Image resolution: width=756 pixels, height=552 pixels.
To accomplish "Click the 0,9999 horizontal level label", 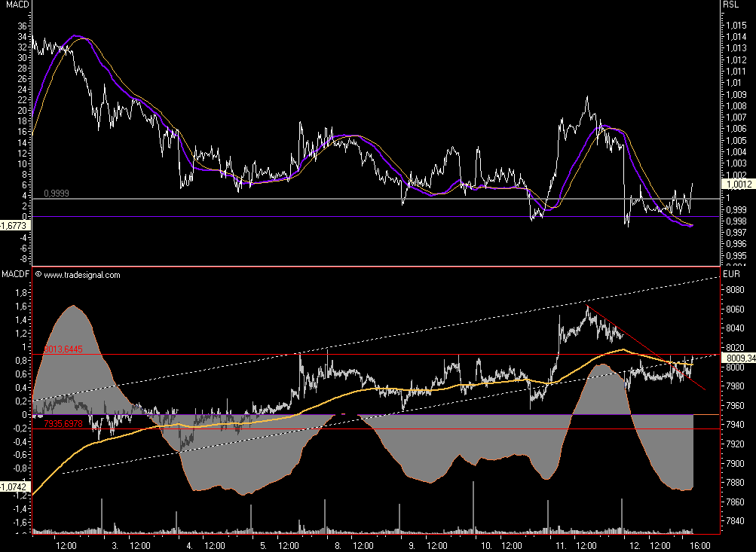I will click(x=57, y=194).
